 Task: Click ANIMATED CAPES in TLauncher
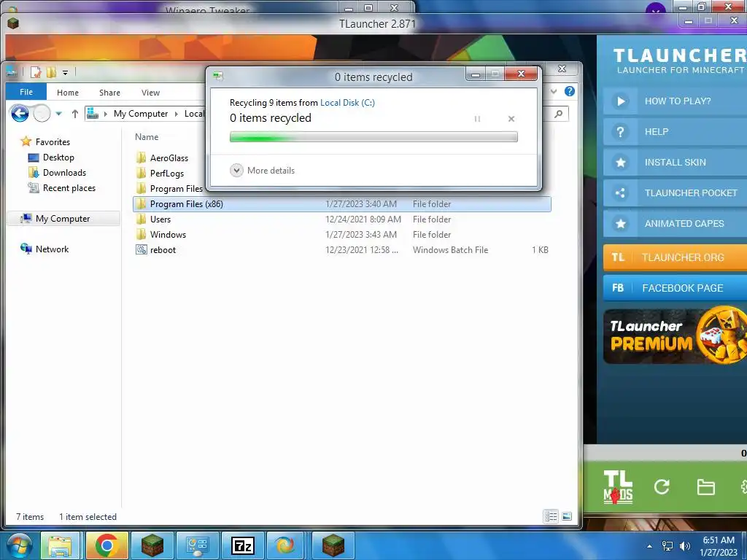click(x=675, y=223)
